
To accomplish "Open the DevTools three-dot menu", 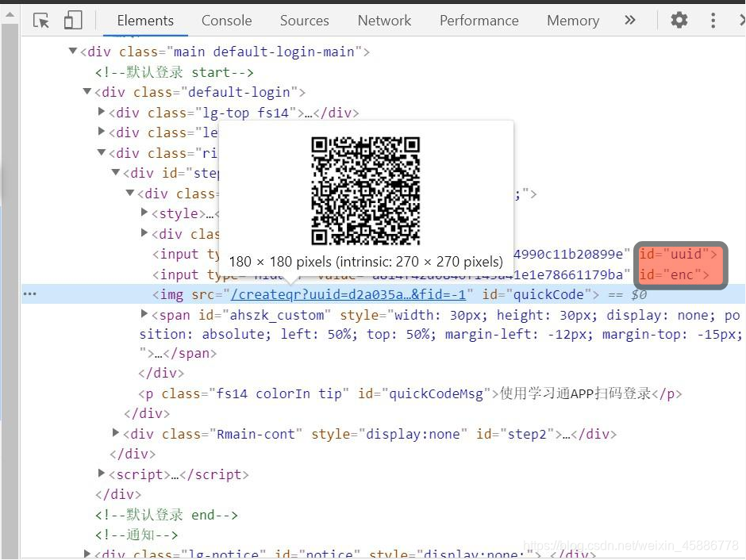I will [713, 20].
